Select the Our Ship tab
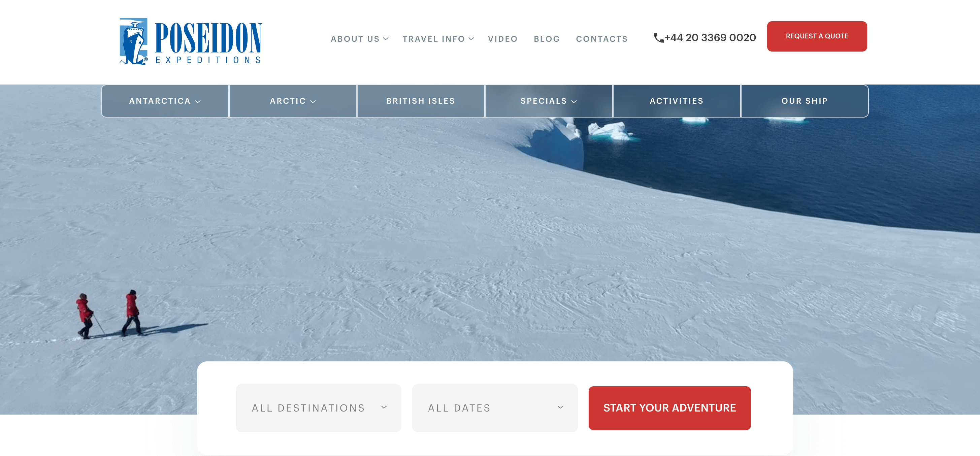Screen dimensions: 980x456 click(804, 101)
